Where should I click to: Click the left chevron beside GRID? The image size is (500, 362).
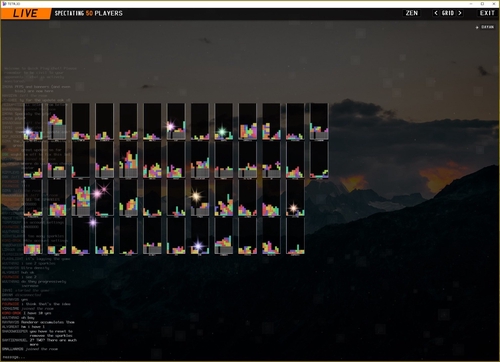(436, 13)
